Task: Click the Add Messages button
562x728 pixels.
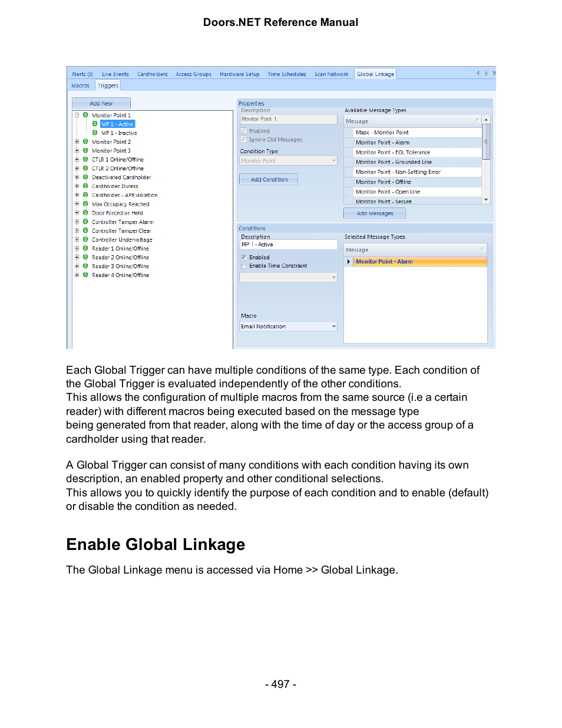Action: point(375,213)
